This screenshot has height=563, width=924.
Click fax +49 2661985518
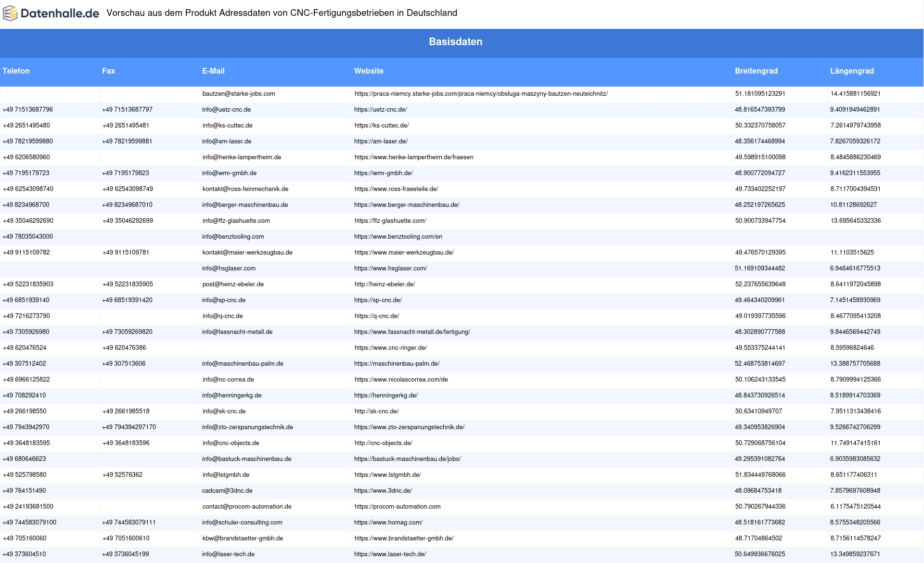pyautogui.click(x=126, y=411)
